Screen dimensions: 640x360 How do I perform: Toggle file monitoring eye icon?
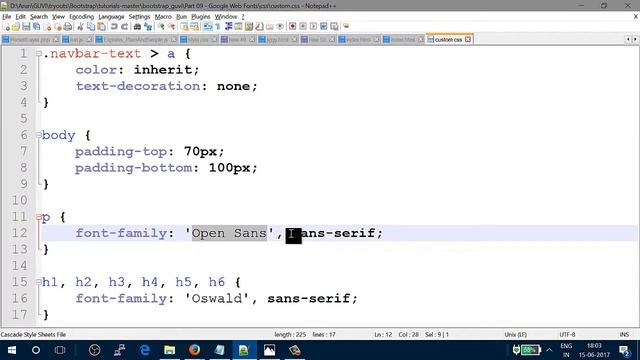tap(280, 27)
